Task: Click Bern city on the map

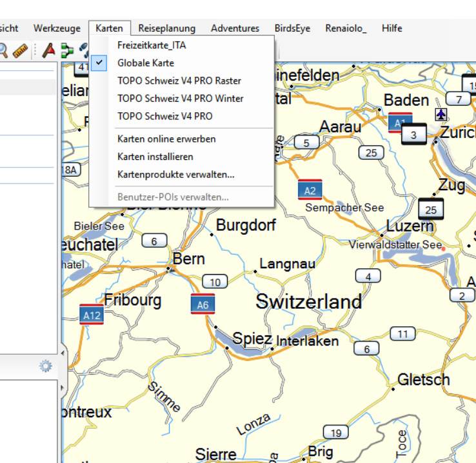Action: click(x=188, y=259)
